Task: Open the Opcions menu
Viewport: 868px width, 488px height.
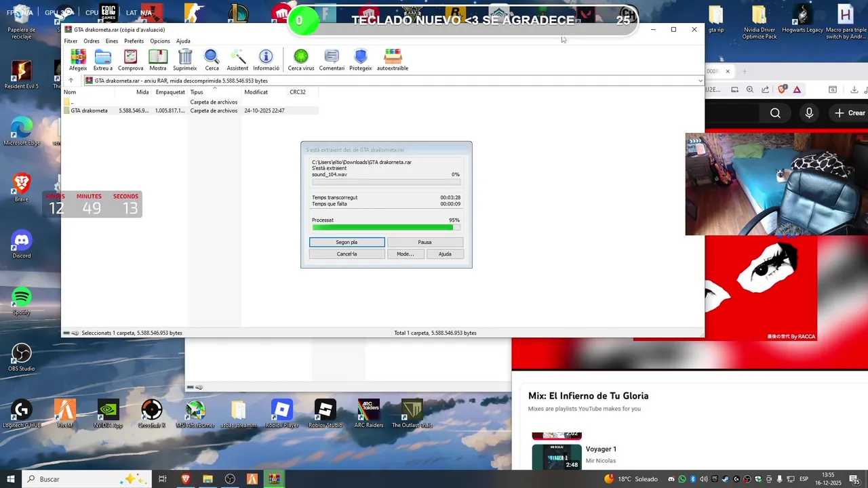Action: 160,41
